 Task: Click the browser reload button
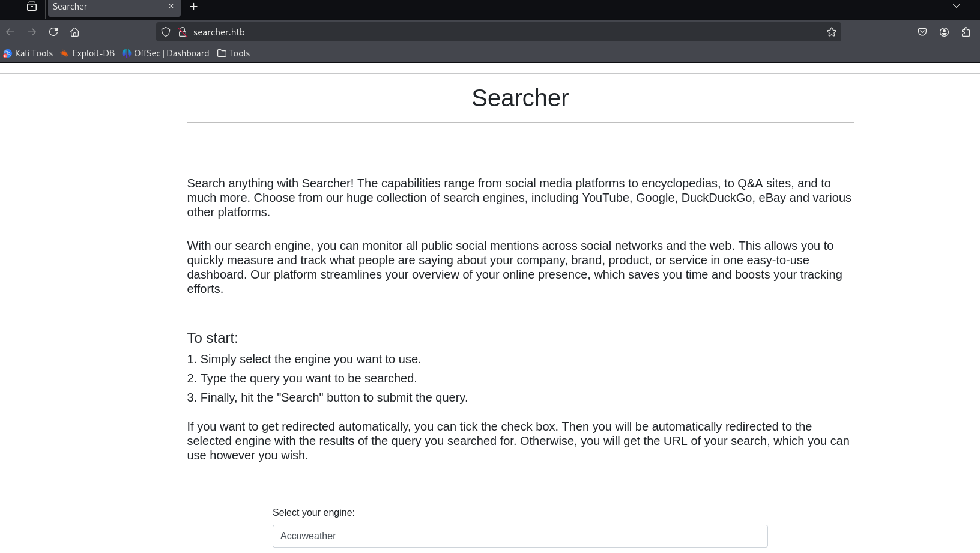(x=53, y=32)
